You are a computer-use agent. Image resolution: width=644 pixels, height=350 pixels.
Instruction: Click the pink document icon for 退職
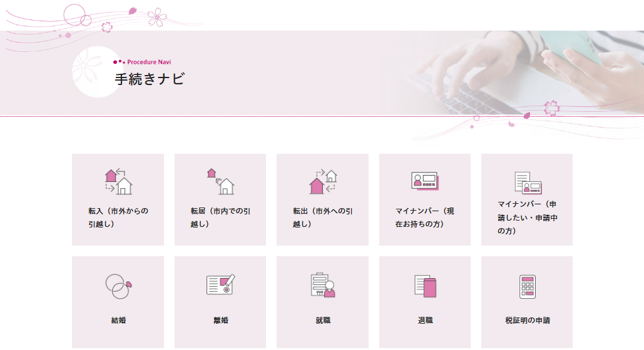pyautogui.click(x=425, y=286)
